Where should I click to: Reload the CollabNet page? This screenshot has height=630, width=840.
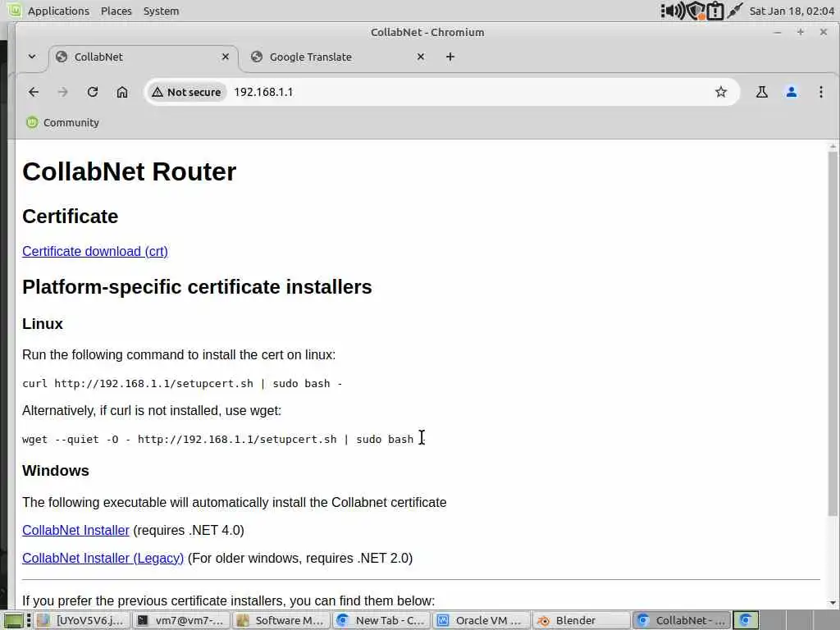click(x=92, y=92)
